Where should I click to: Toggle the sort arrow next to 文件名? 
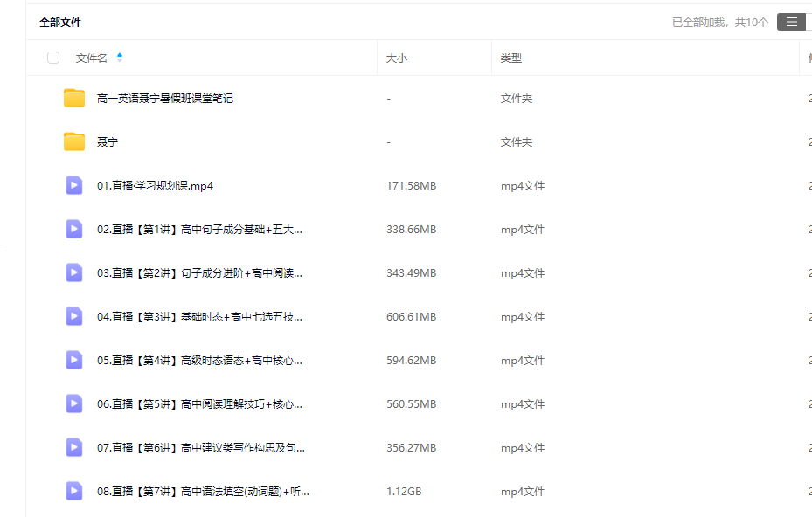point(120,58)
